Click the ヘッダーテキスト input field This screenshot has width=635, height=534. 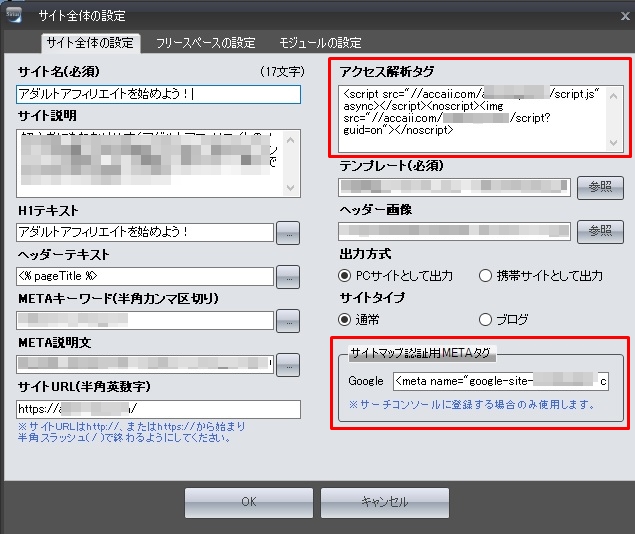(x=145, y=276)
